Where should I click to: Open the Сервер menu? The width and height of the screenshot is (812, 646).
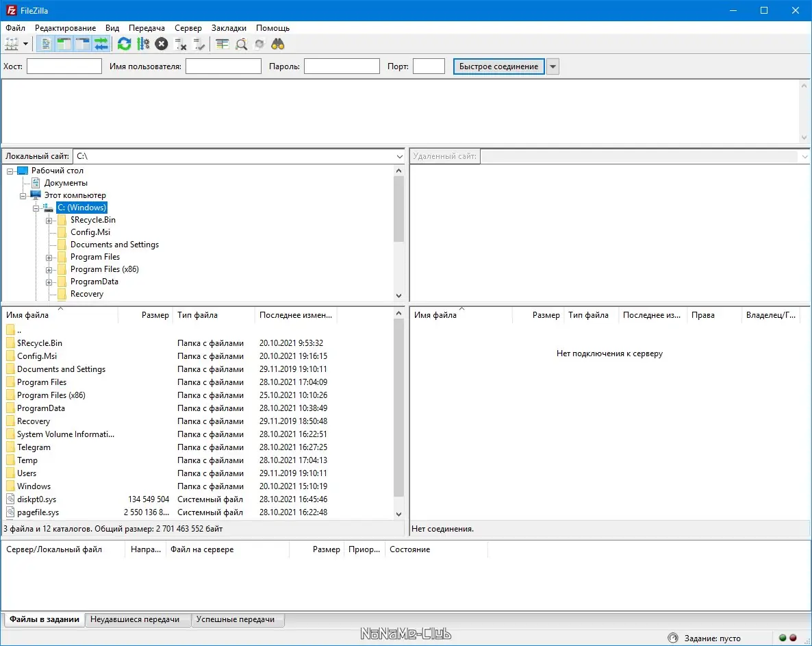(x=188, y=28)
